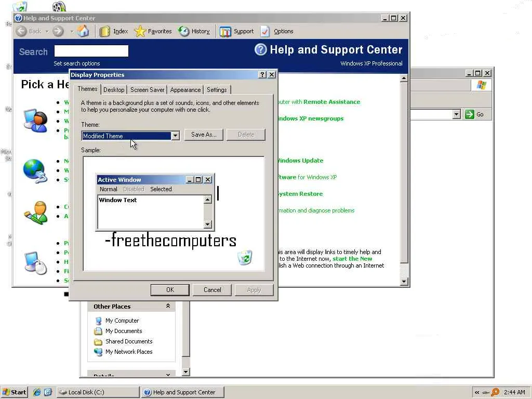
Task: Click OK in Display Properties
Action: (x=170, y=290)
